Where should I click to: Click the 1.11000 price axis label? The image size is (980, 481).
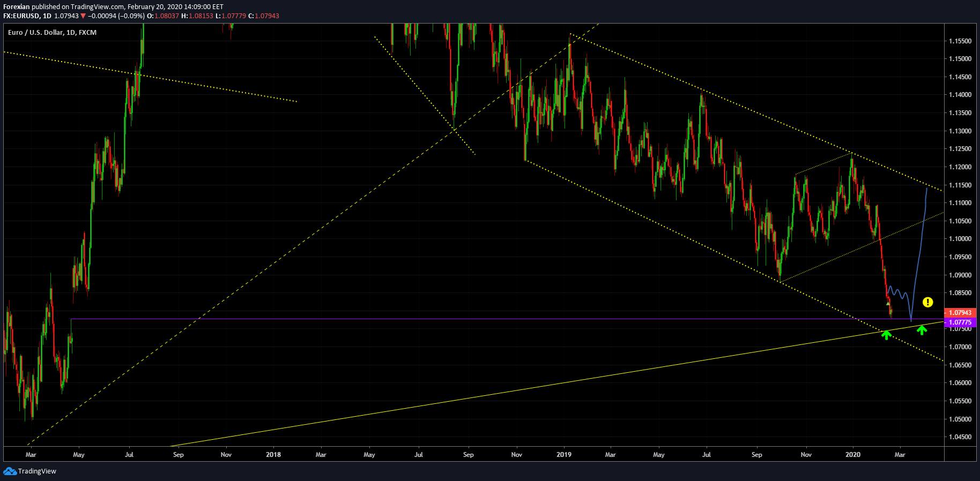click(x=960, y=203)
